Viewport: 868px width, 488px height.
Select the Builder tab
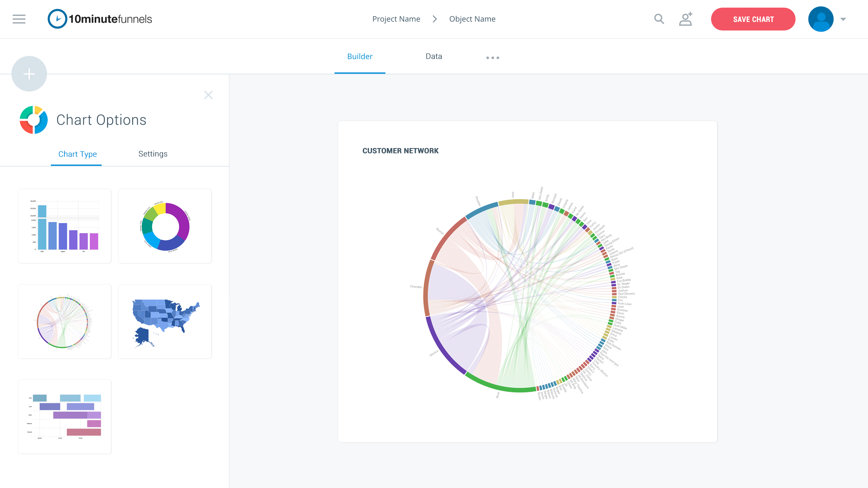tap(360, 56)
